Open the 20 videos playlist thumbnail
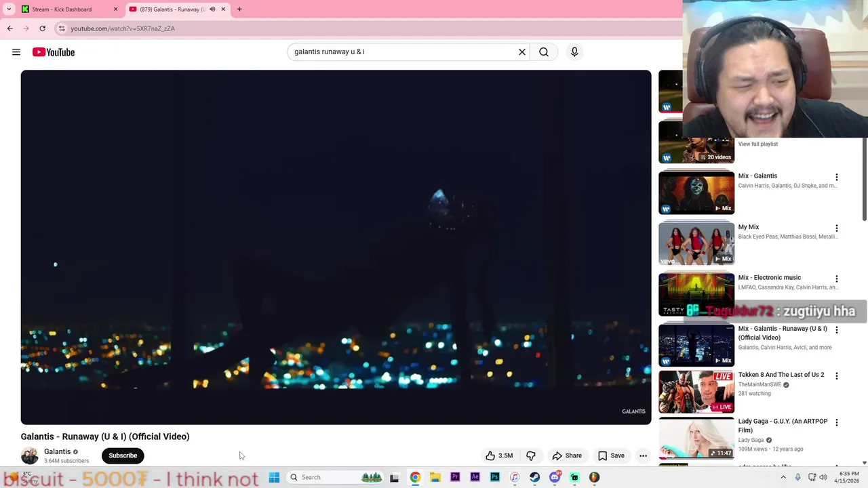 pyautogui.click(x=696, y=142)
